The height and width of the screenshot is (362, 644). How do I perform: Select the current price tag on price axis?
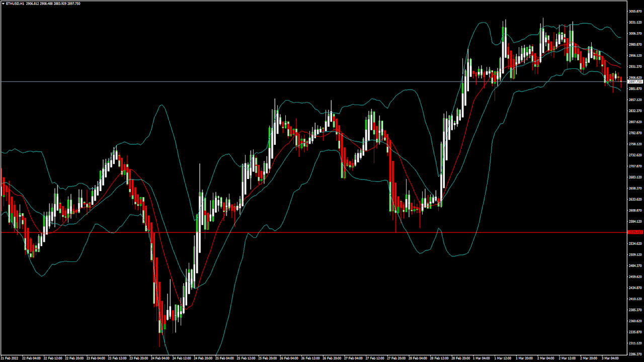tap(635, 81)
